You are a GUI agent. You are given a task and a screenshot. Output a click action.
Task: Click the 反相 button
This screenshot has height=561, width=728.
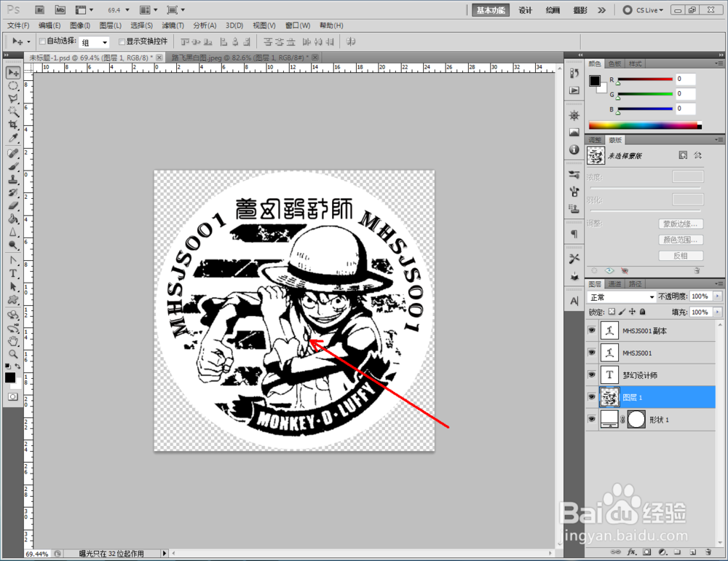681,256
